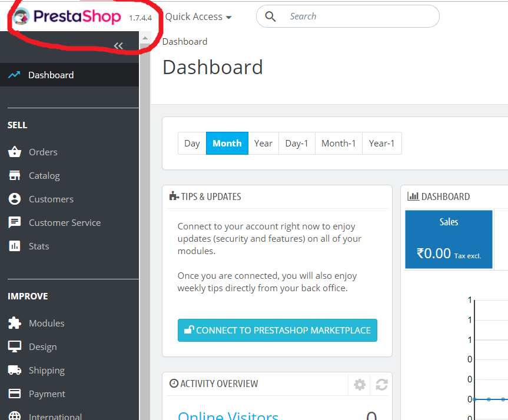The width and height of the screenshot is (508, 420).
Task: Click the search magnifier icon
Action: pyautogui.click(x=270, y=16)
